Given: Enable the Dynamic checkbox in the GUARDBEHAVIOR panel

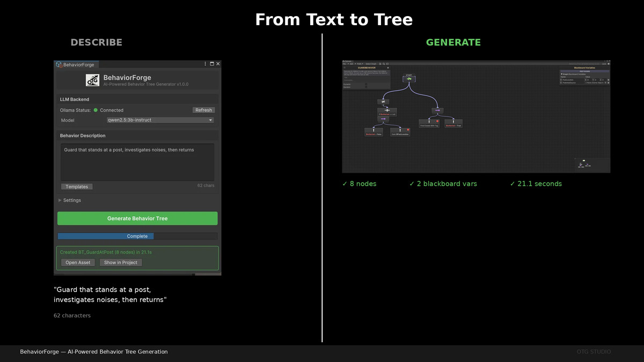Looking at the screenshot, I should click(x=366, y=84).
